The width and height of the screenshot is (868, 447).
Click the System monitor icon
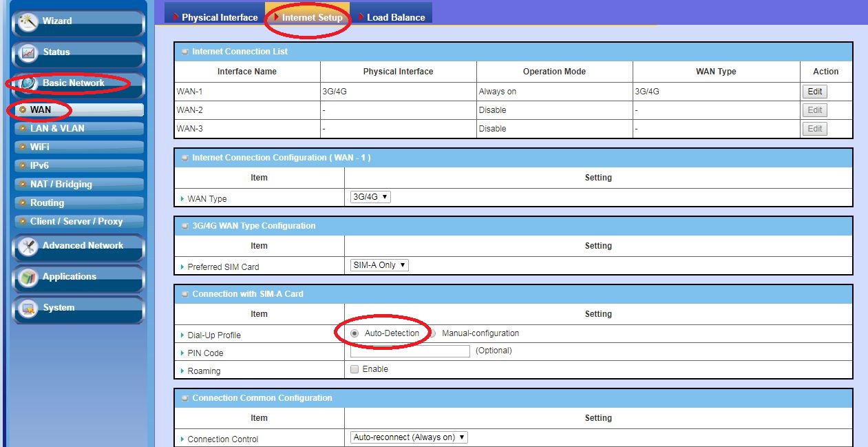(29, 308)
